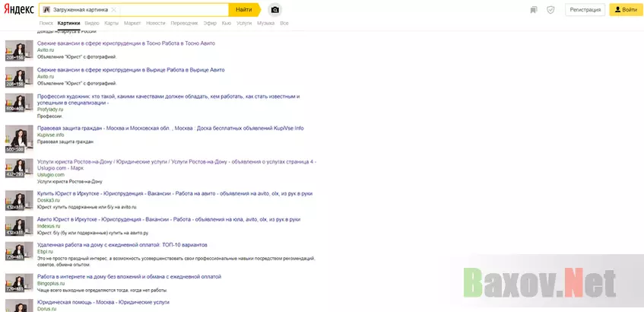Click snippet text 'Профессии.'

tap(49, 116)
